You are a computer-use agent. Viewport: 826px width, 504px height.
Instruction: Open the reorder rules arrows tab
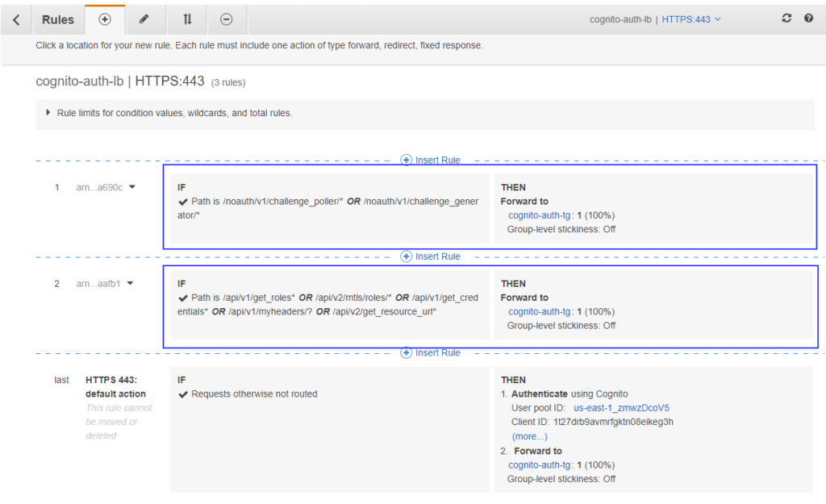coord(187,19)
